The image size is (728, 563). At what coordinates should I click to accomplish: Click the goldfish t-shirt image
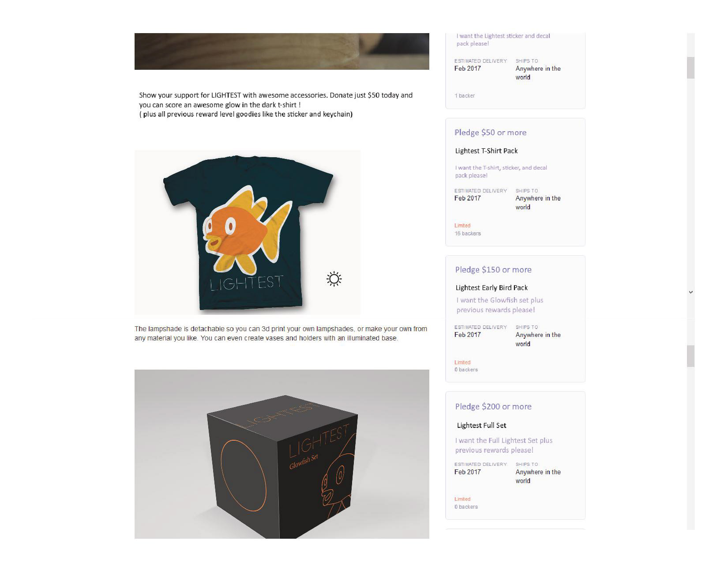coord(248,232)
